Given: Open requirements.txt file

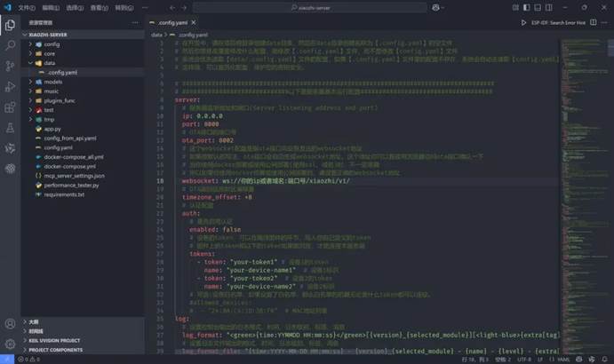Looking at the screenshot, I should [83, 194].
